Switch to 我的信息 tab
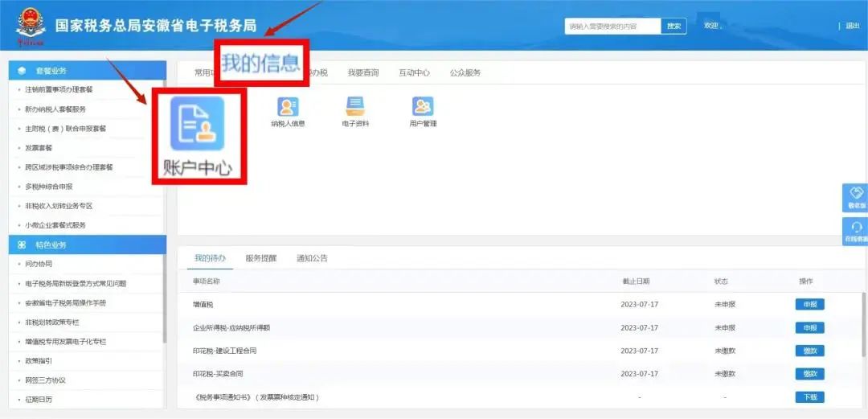 click(261, 63)
